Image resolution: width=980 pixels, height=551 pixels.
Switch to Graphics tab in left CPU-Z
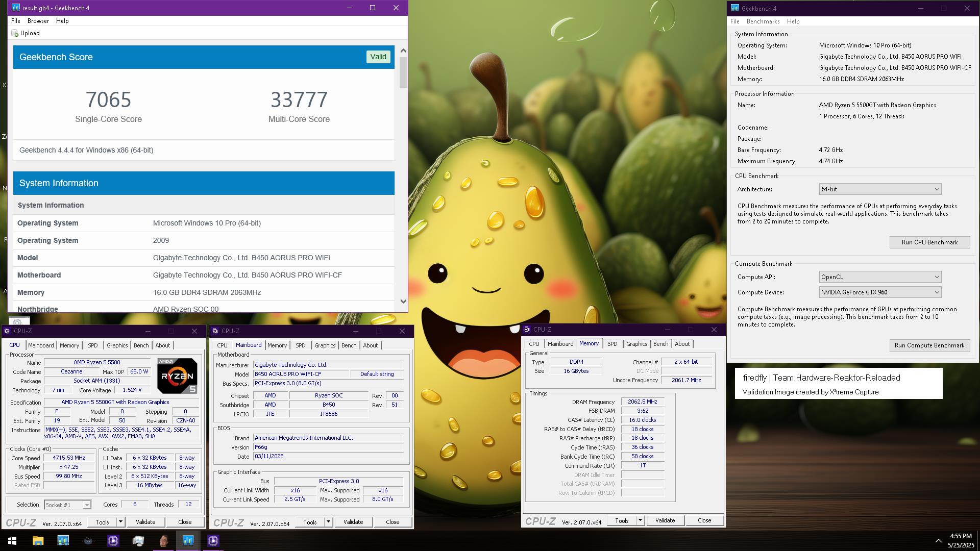click(x=117, y=345)
